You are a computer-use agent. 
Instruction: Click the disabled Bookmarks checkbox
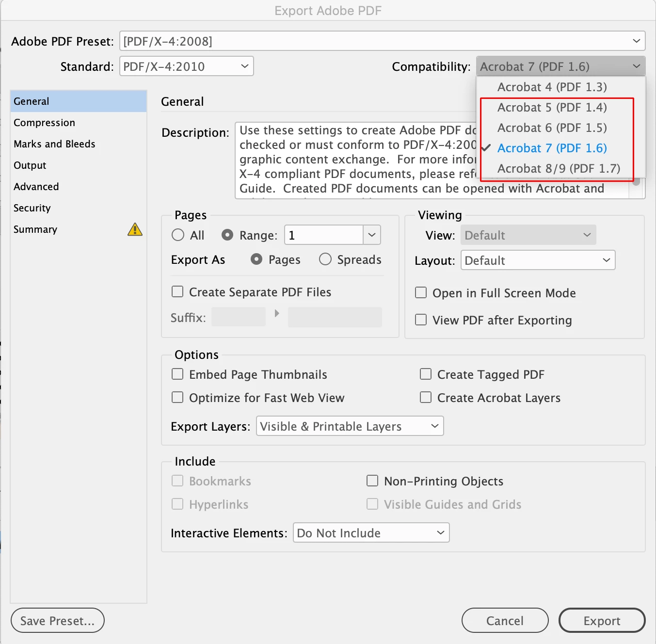click(x=177, y=481)
